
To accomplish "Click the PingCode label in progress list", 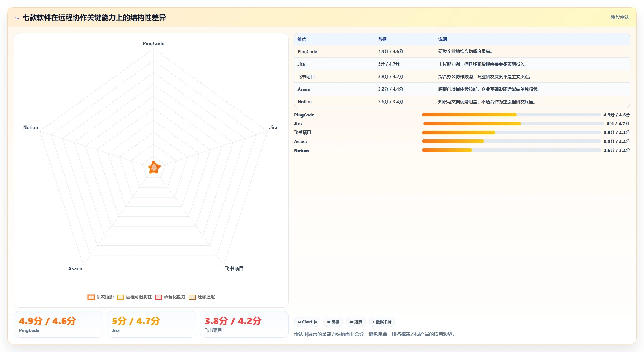I will pyautogui.click(x=304, y=115).
